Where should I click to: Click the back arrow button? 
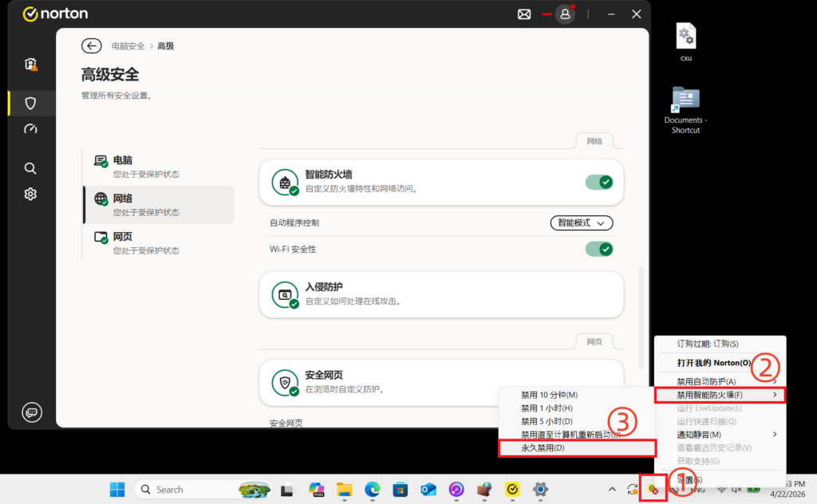click(92, 46)
